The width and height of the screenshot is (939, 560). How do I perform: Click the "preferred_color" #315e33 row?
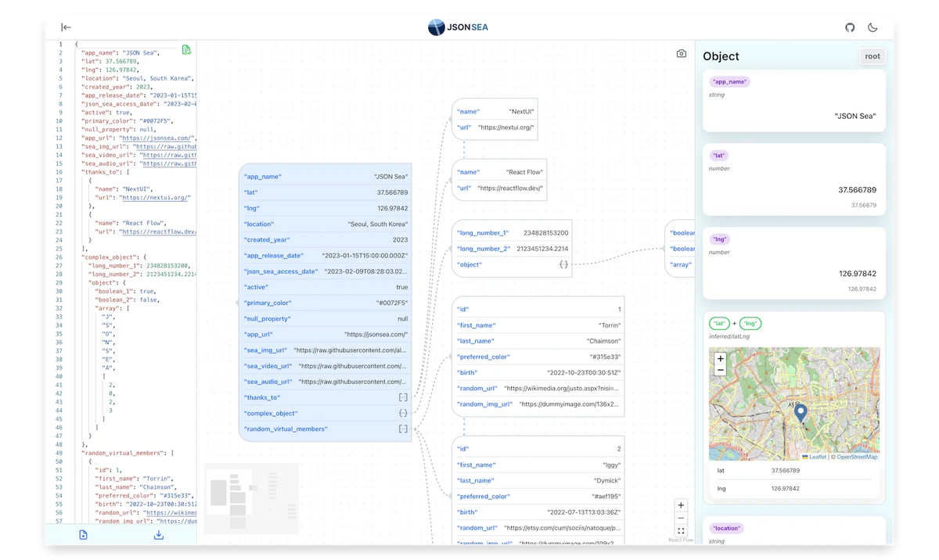[x=538, y=357]
